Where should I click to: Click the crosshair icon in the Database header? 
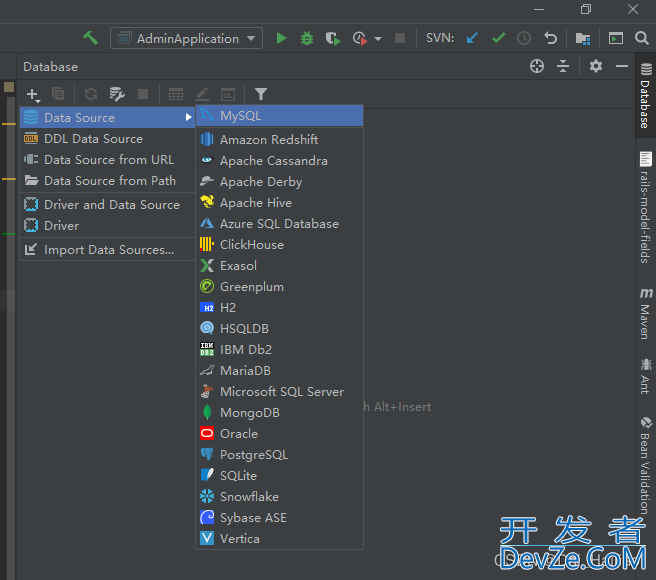click(x=537, y=66)
